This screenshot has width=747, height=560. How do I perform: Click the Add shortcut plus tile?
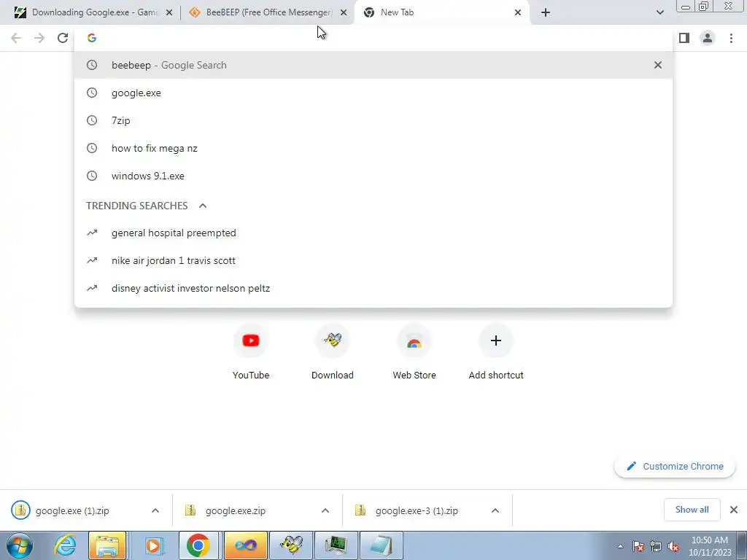pos(496,352)
